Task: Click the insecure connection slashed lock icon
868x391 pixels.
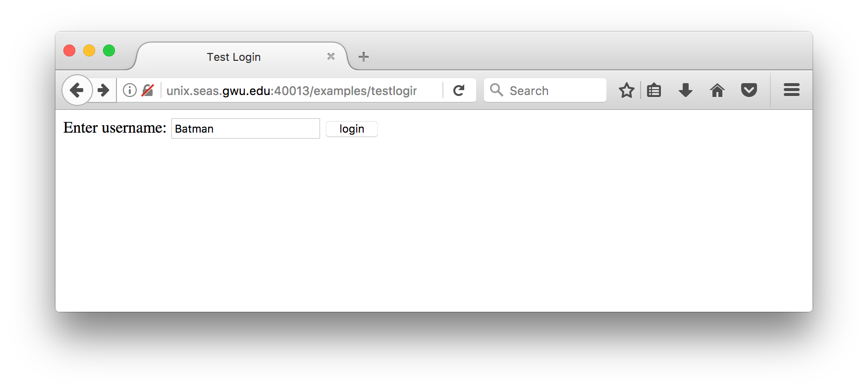Action: (148, 90)
